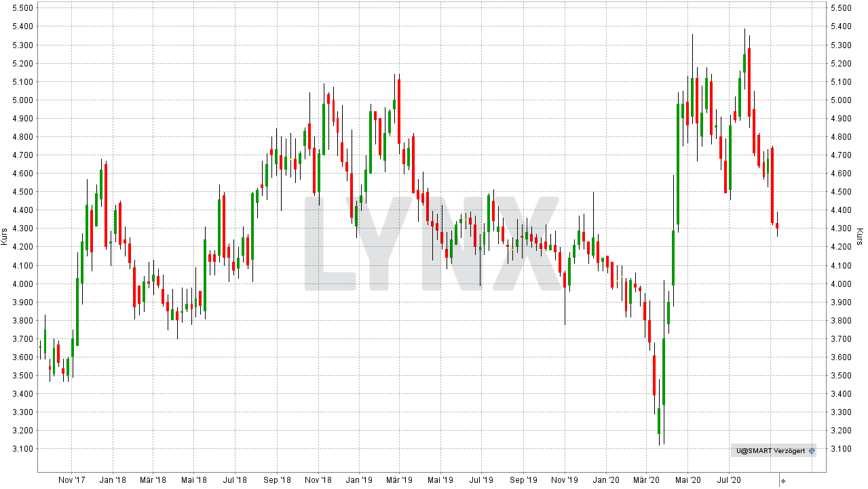Click the 3.100 value on the left price axis
Image resolution: width=868 pixels, height=489 pixels.
(x=24, y=449)
